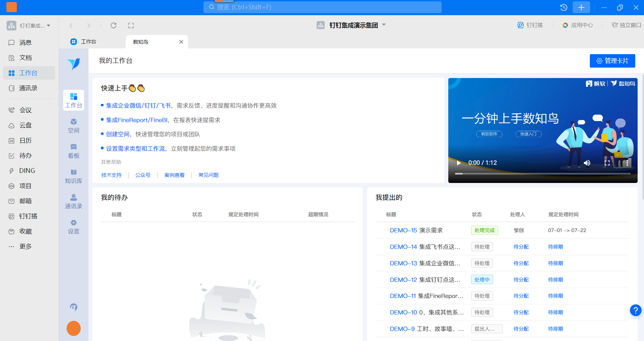Click the video progress bar
Screen dimensions: 644x341
pyautogui.click(x=543, y=174)
